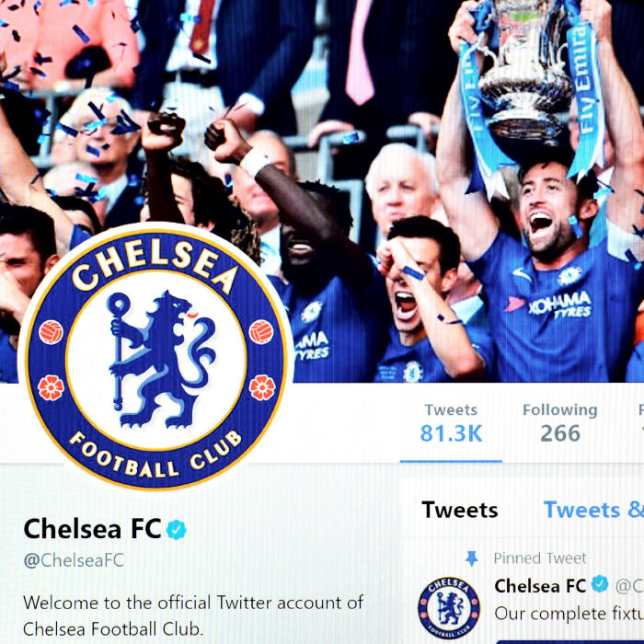Select the Tweets timeline tab

[460, 510]
